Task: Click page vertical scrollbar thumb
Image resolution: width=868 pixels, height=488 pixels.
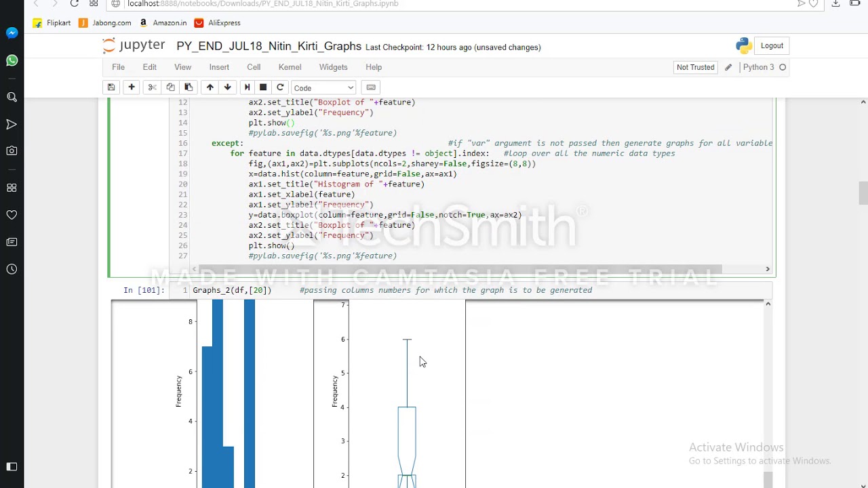Action: click(863, 193)
